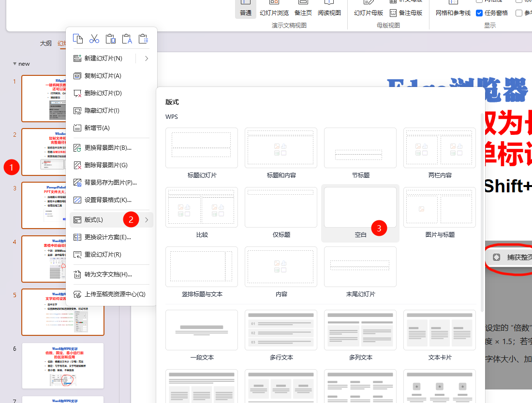
Task: Apply the 仅标题 layout
Action: pos(281,207)
